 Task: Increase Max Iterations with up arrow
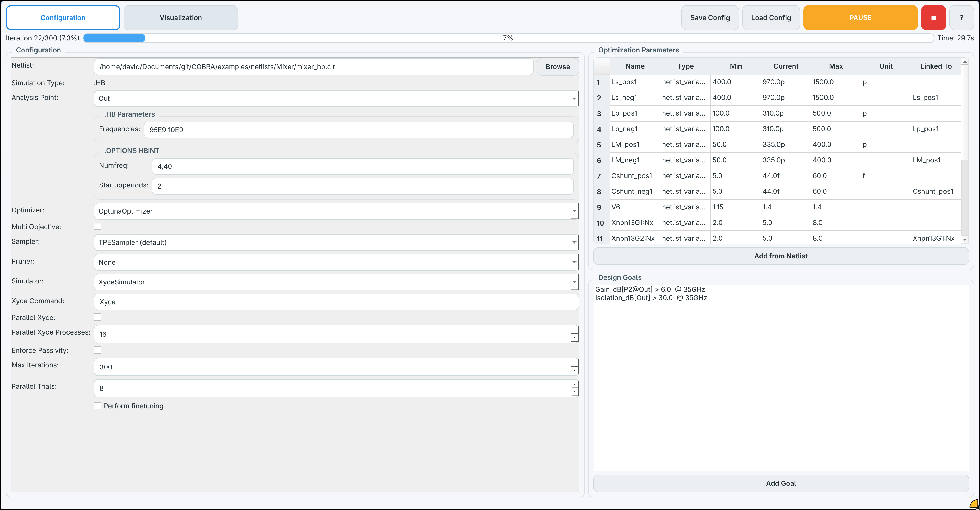[574, 363]
